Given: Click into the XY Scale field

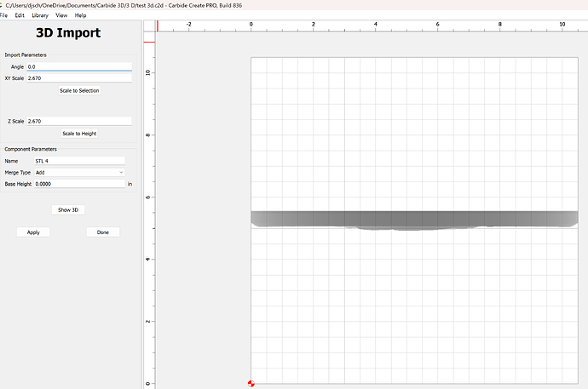Looking at the screenshot, I should point(79,78).
